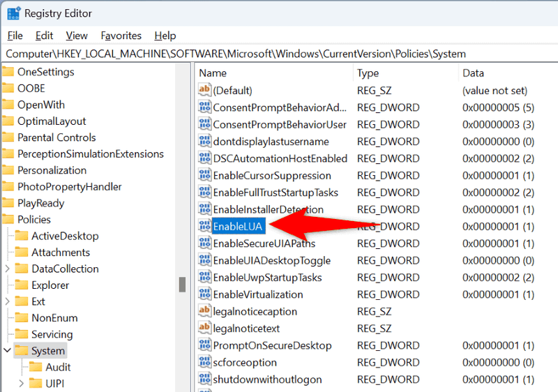The width and height of the screenshot is (558, 392).
Task: Click the dontdisplaylastusername DWORD icon
Action: click(204, 141)
